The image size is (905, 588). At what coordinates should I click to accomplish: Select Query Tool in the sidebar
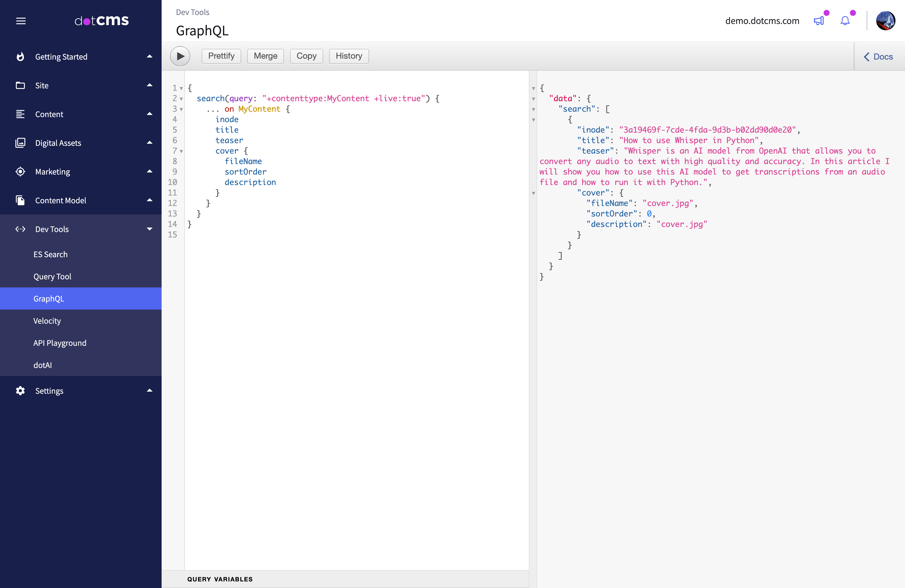[52, 276]
